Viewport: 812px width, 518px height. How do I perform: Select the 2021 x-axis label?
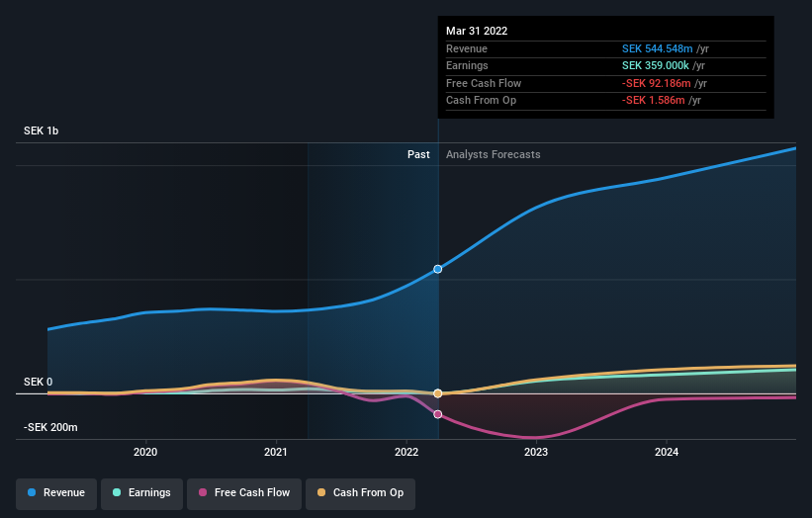pos(276,452)
